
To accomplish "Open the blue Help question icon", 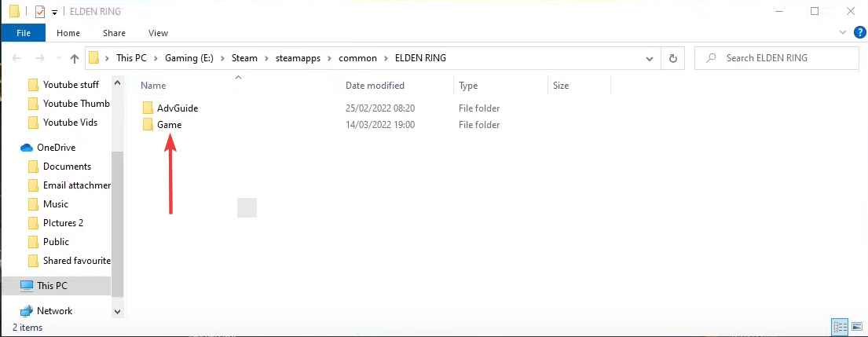I will (859, 33).
